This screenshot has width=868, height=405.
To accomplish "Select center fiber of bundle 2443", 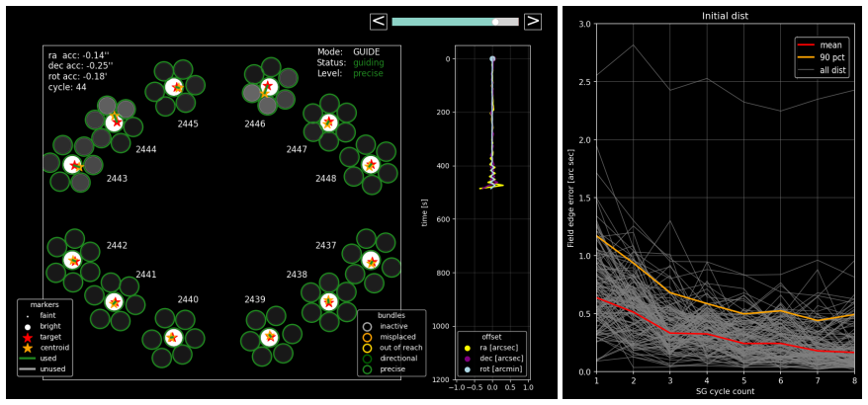I will point(72,164).
